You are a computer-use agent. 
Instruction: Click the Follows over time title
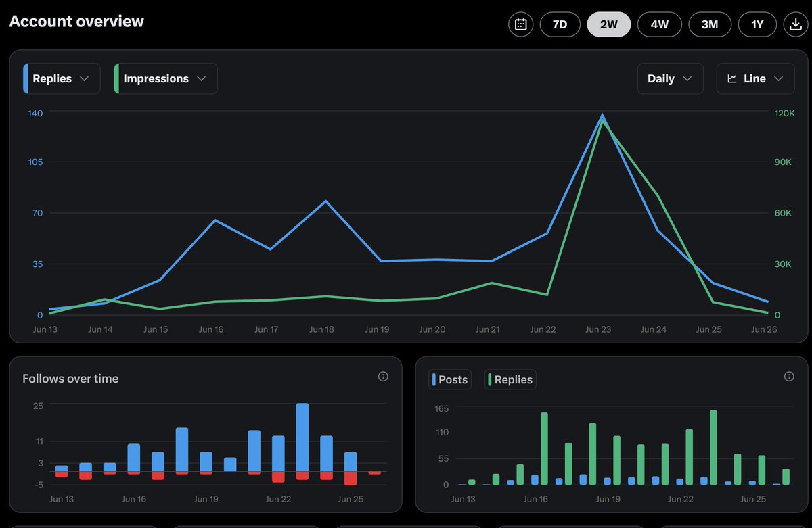tap(70, 379)
